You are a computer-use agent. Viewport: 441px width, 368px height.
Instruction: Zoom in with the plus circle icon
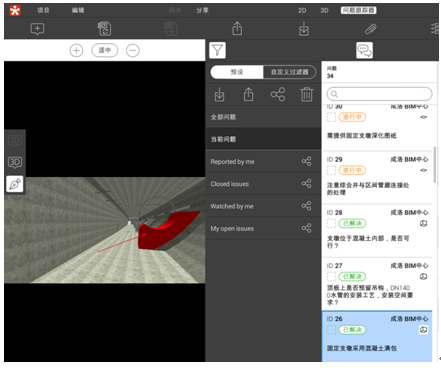coord(76,51)
